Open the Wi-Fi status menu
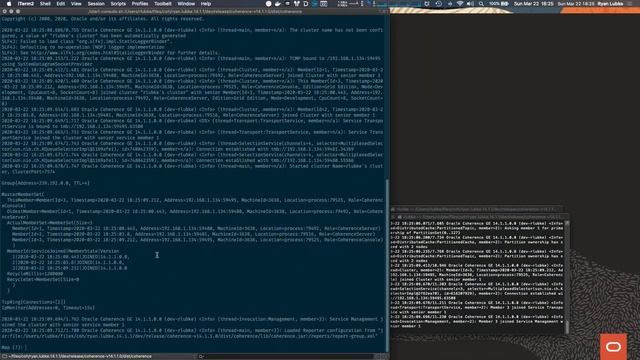 pyautogui.click(x=460, y=4)
